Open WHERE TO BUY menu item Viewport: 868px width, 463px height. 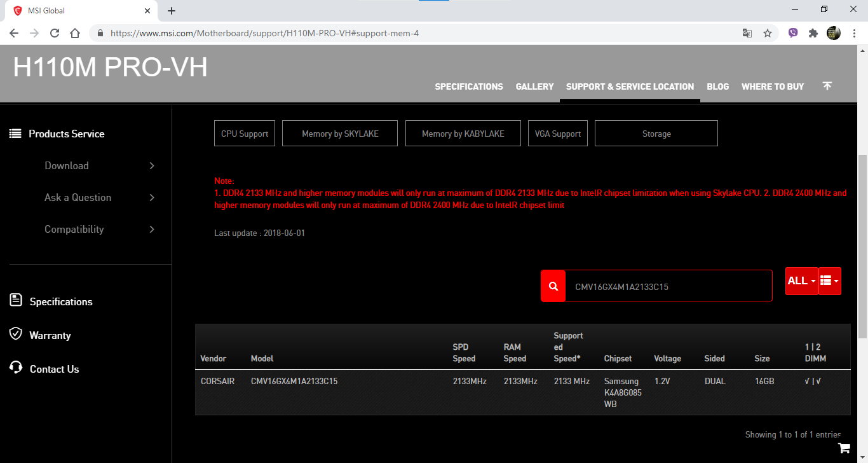(x=773, y=86)
